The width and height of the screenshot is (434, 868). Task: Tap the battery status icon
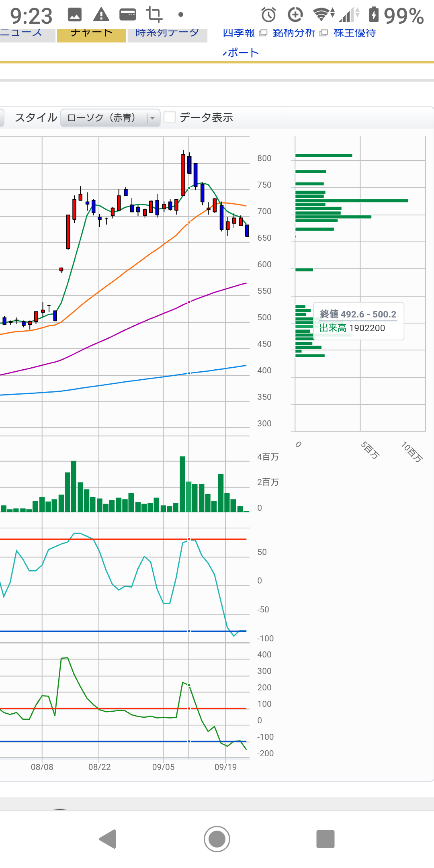374,15
